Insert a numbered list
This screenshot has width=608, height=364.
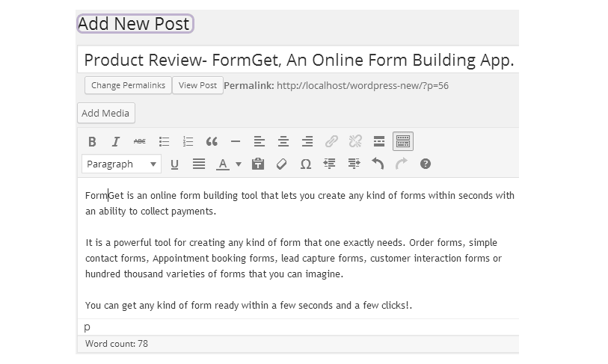(x=188, y=141)
